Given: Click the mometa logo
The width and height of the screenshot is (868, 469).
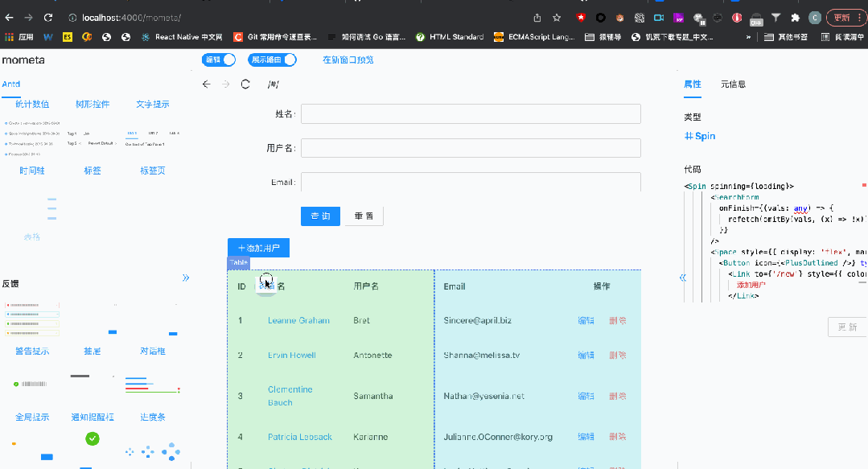Looking at the screenshot, I should (x=25, y=60).
